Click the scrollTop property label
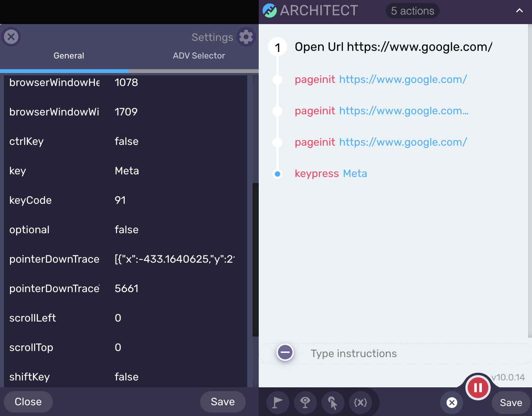 click(31, 348)
